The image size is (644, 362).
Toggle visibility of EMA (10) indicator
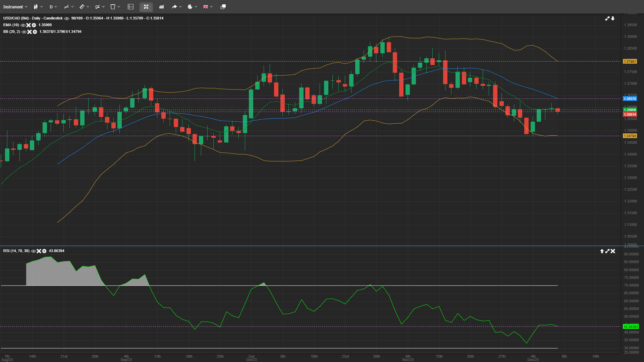click(23, 25)
